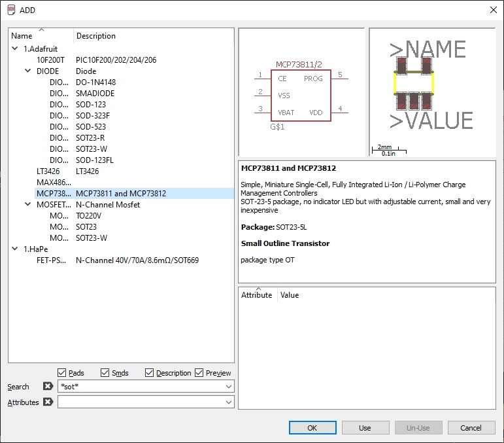Screen dimensions: 504x443
Task: Toggle the Preview checkbox
Action: 199,372
